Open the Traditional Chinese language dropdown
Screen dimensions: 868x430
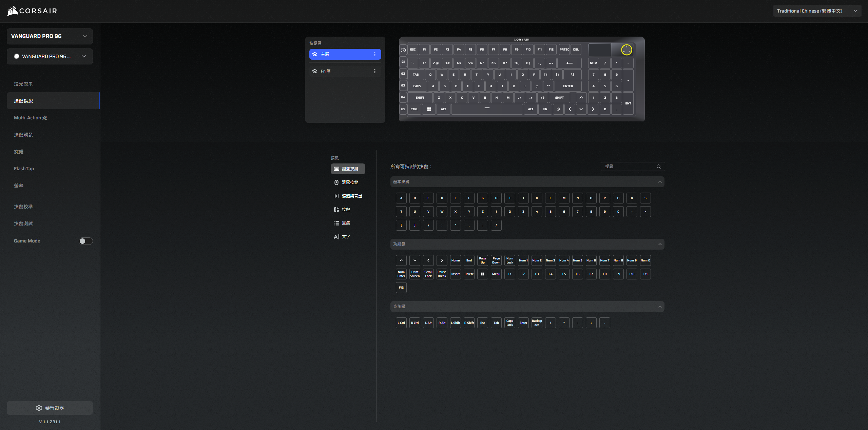pyautogui.click(x=817, y=11)
